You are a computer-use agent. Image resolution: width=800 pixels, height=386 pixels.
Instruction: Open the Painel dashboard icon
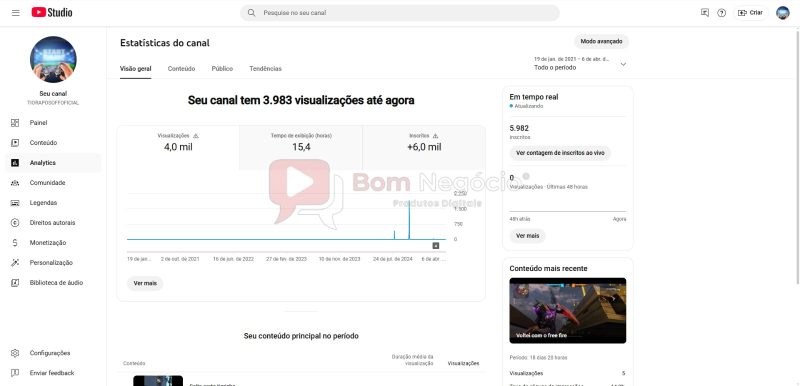pos(15,123)
